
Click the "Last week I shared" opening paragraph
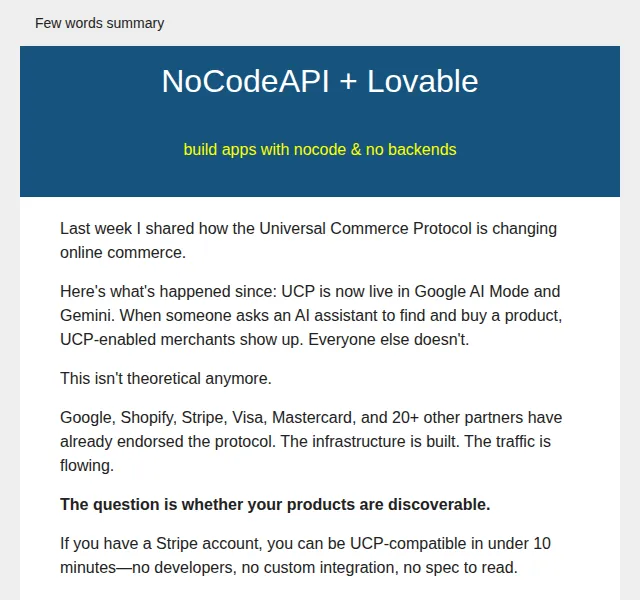pyautogui.click(x=308, y=240)
